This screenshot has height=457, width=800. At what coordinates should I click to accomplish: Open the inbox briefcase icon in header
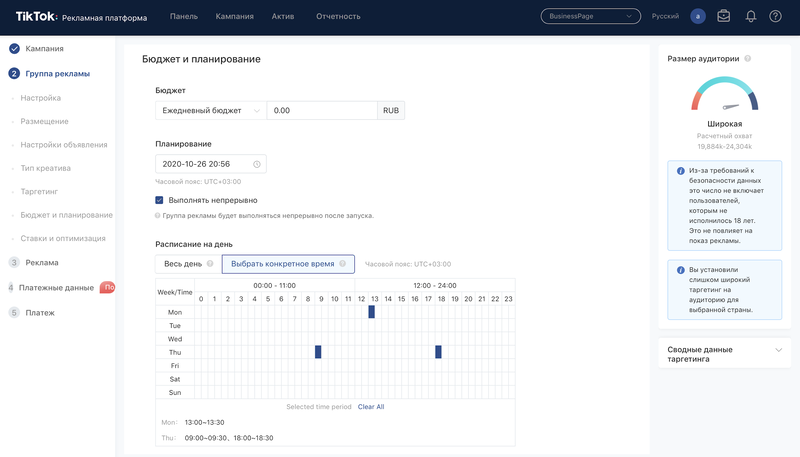724,16
